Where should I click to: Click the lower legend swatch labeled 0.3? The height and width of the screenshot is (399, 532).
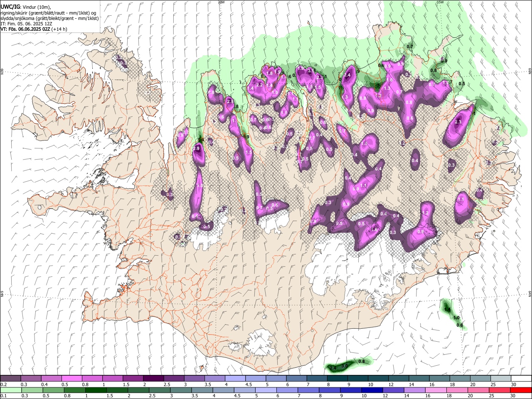coord(32,390)
